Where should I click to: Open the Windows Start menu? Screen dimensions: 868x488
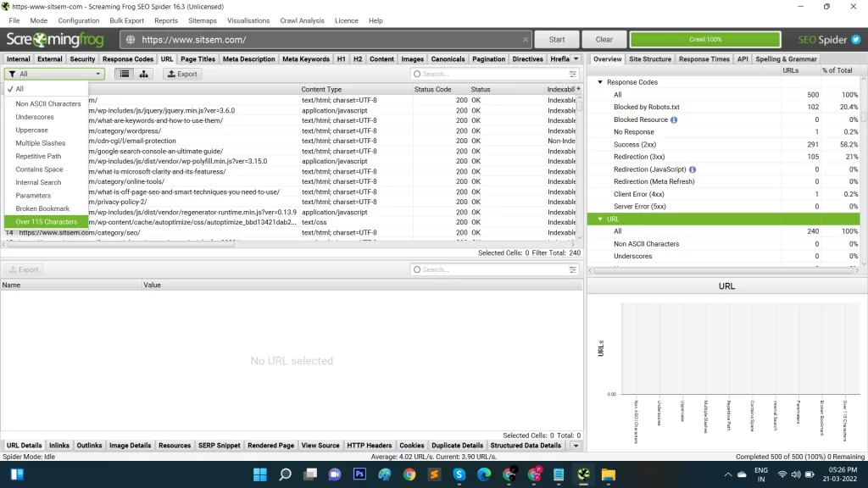pos(259,474)
